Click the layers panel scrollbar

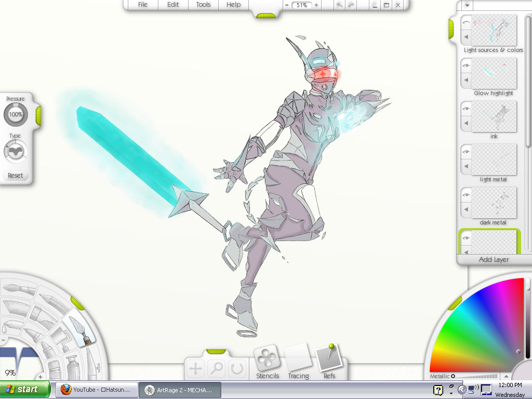coord(528,82)
